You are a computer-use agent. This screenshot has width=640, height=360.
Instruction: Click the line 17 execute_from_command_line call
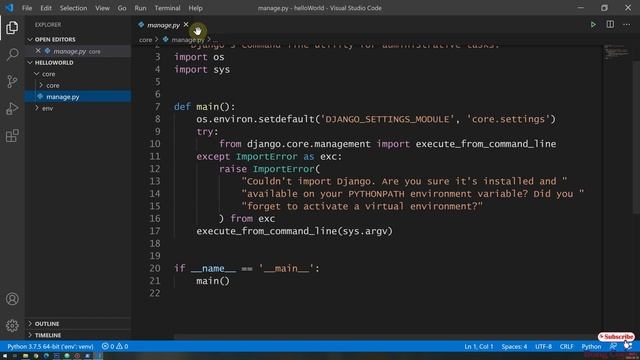294,231
